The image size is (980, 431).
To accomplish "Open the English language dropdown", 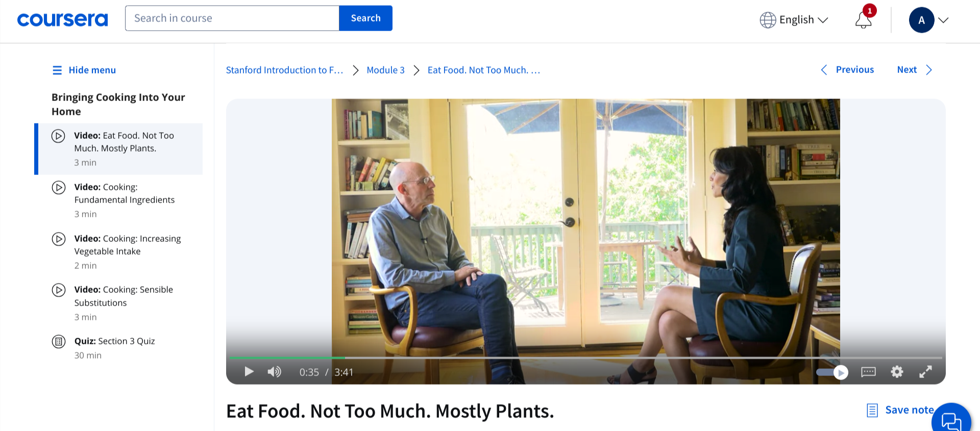I will [x=794, y=20].
